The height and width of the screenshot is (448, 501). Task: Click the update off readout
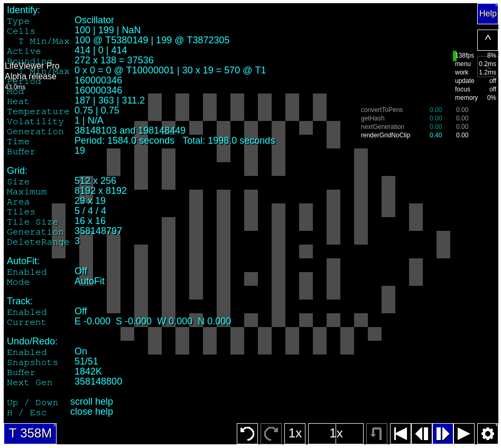tap(476, 81)
